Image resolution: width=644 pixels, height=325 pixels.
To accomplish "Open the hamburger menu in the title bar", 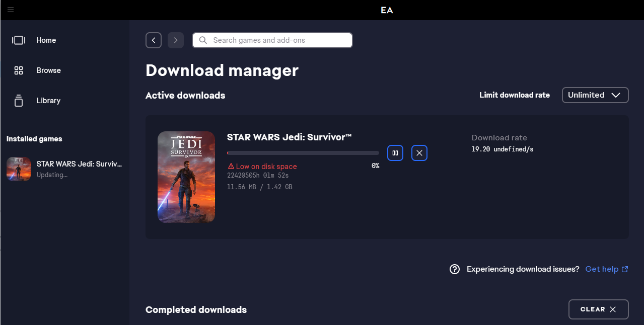I will click(11, 10).
